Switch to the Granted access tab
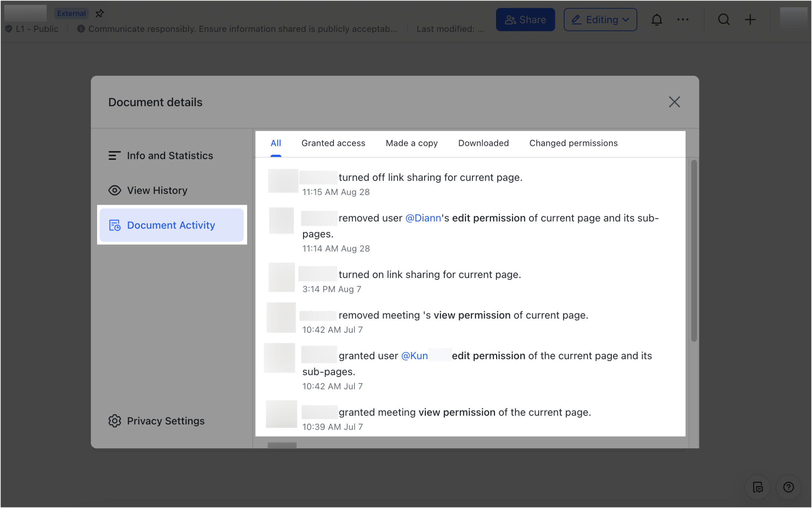The image size is (812, 508). [x=333, y=143]
